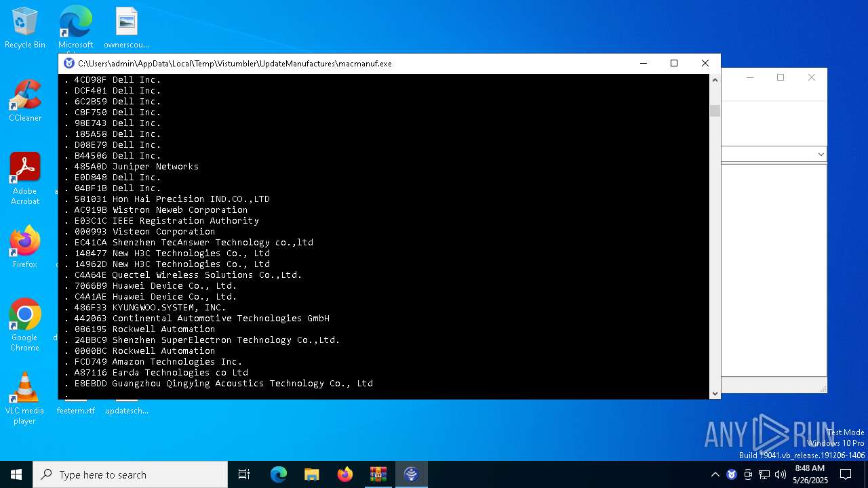Click the Hon Hai Precision IND.CO.,LTD line
Image resolution: width=868 pixels, height=488 pixels.
(167, 199)
